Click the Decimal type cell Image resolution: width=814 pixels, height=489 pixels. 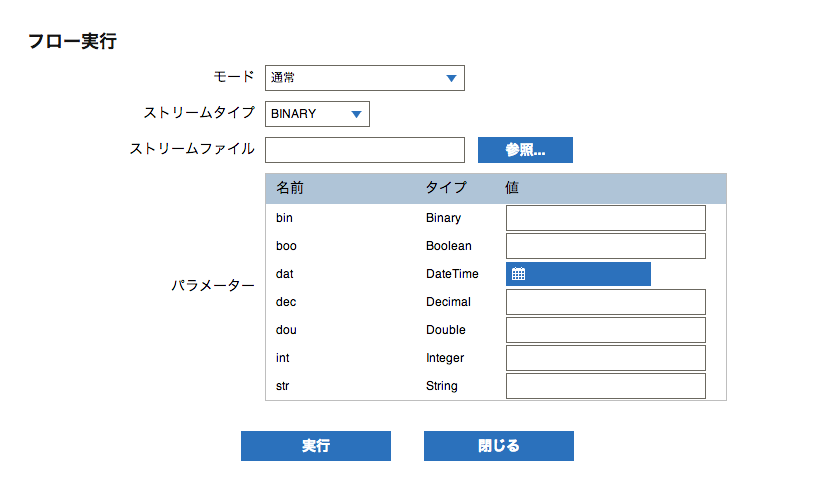click(x=448, y=302)
